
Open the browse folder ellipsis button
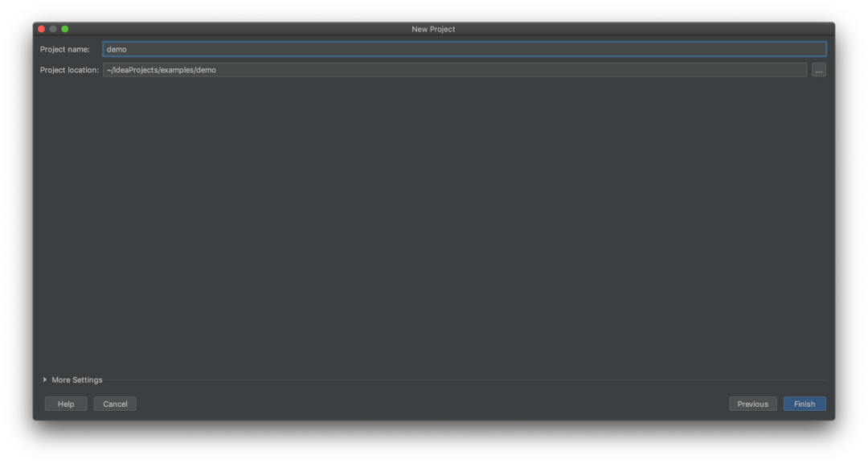[819, 70]
